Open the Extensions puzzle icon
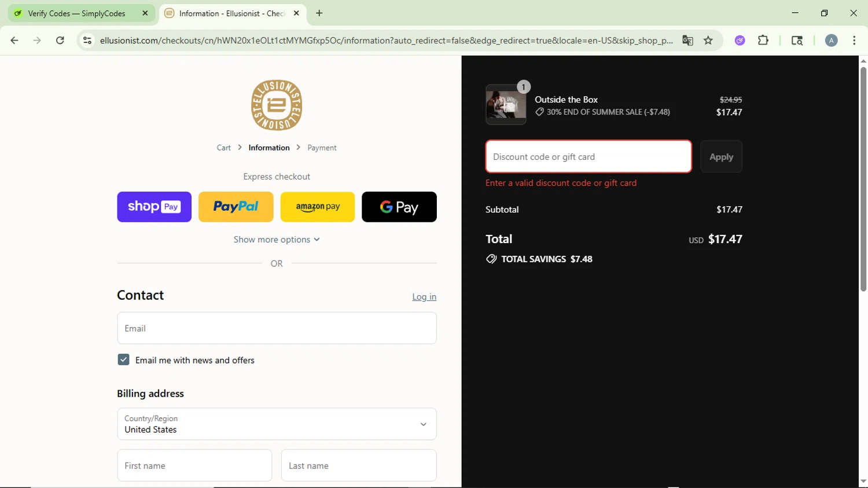Viewport: 868px width, 488px height. pos(763,41)
